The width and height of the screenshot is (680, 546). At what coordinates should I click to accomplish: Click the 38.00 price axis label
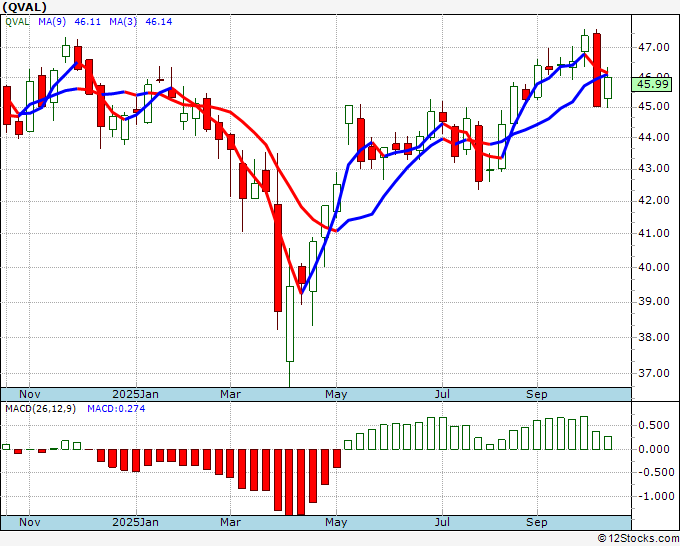[x=654, y=337]
